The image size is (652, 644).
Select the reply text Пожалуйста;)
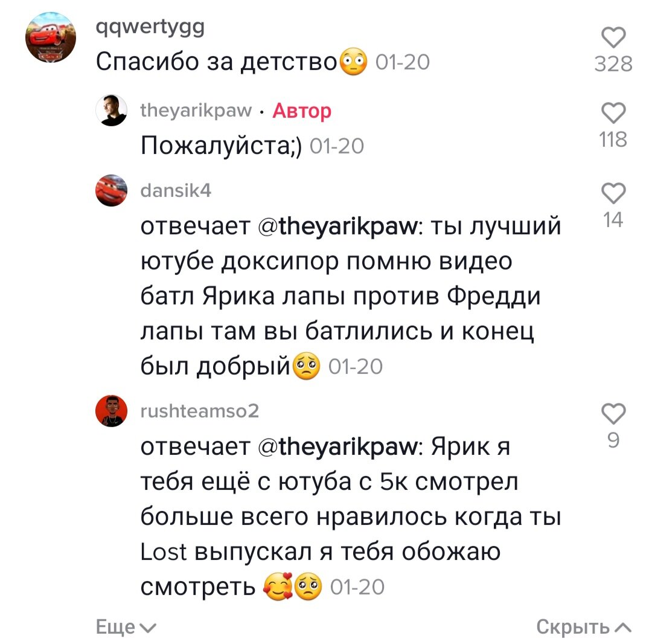point(221,146)
